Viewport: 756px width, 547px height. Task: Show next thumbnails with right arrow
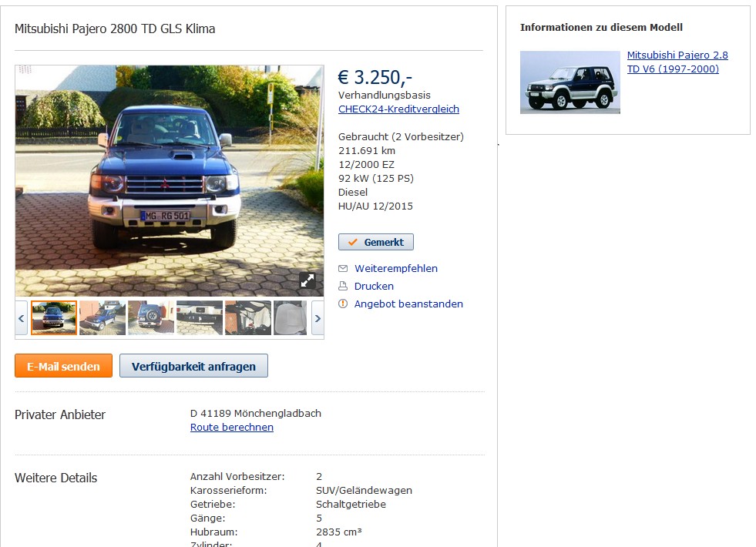(x=318, y=318)
